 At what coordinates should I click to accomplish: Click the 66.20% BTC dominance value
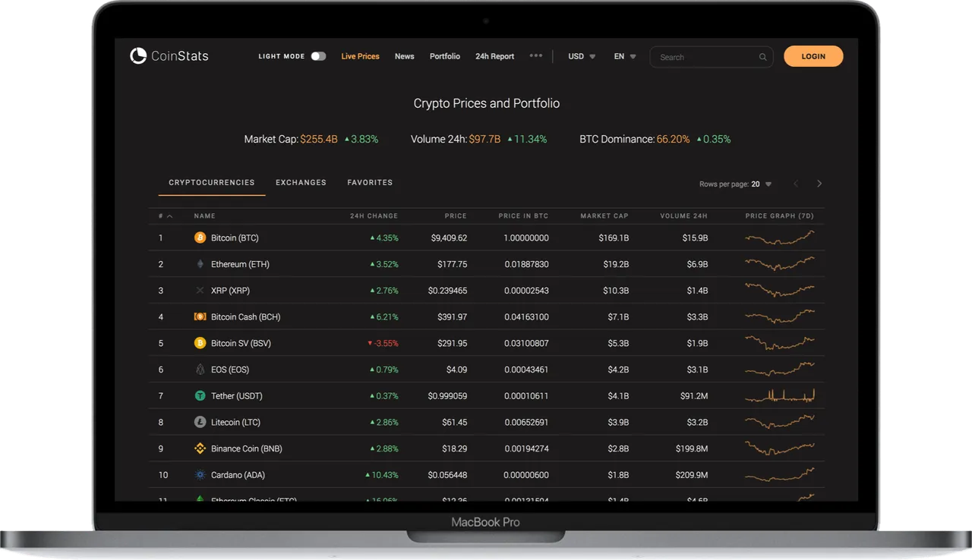pyautogui.click(x=673, y=140)
